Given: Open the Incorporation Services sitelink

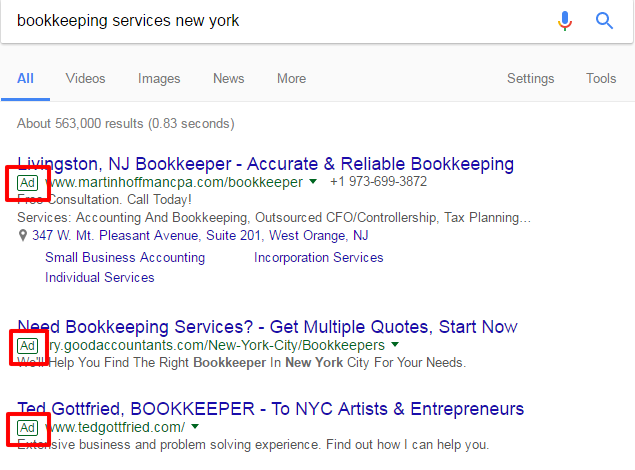Looking at the screenshot, I should pyautogui.click(x=319, y=257).
